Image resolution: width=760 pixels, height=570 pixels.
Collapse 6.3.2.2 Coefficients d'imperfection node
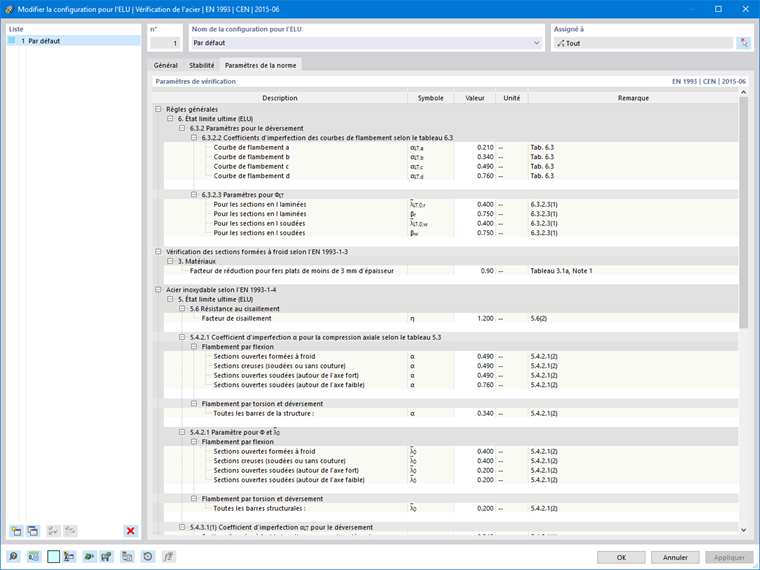pyautogui.click(x=194, y=138)
